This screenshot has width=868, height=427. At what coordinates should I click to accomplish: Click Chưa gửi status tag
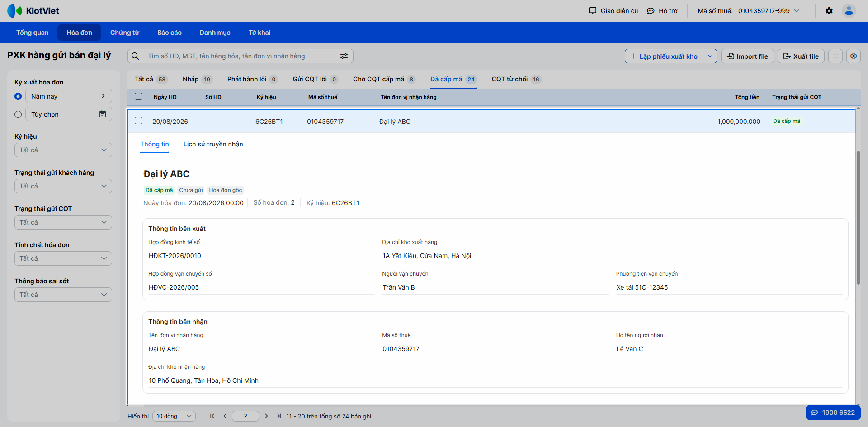[x=191, y=190]
